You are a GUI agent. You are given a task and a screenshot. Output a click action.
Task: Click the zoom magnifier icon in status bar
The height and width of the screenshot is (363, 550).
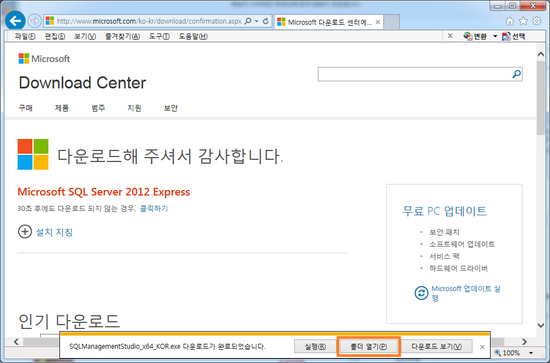tap(497, 352)
